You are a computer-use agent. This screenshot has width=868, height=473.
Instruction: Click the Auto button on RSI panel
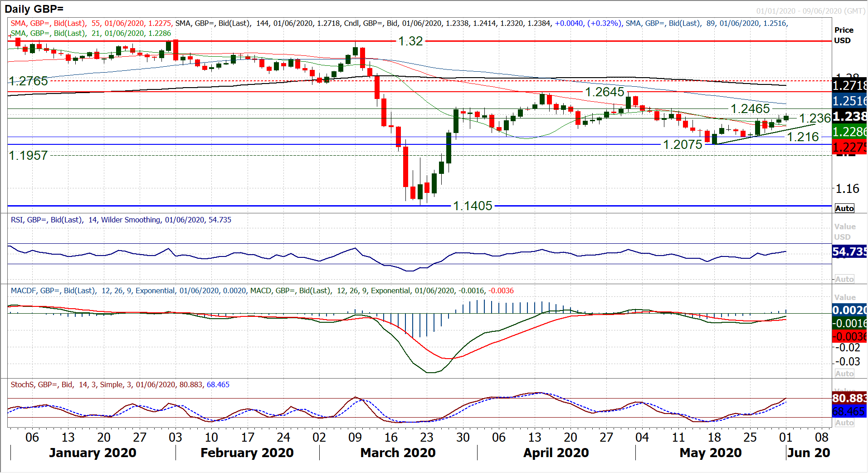(x=844, y=279)
